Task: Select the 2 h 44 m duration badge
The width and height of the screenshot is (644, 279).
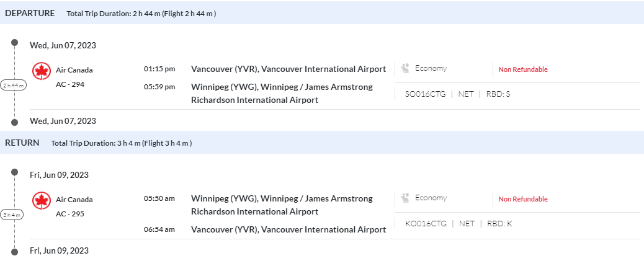Action: pos(14,86)
